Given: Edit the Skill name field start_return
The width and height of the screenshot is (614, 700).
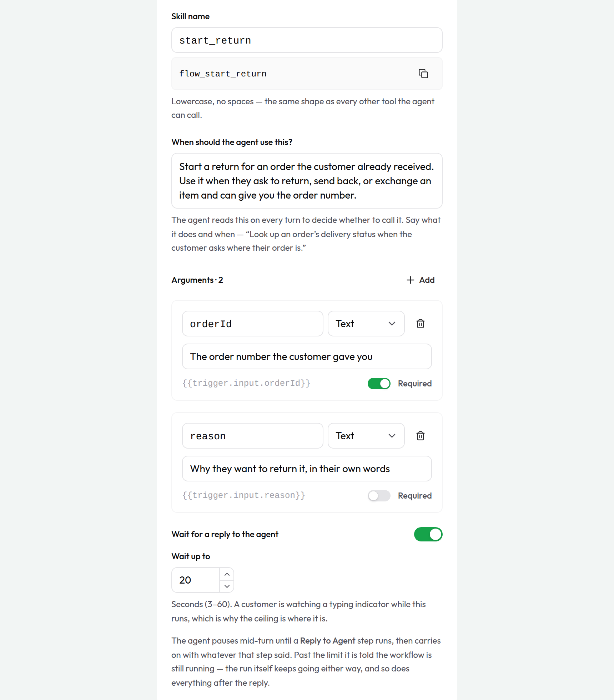Looking at the screenshot, I should (x=307, y=40).
